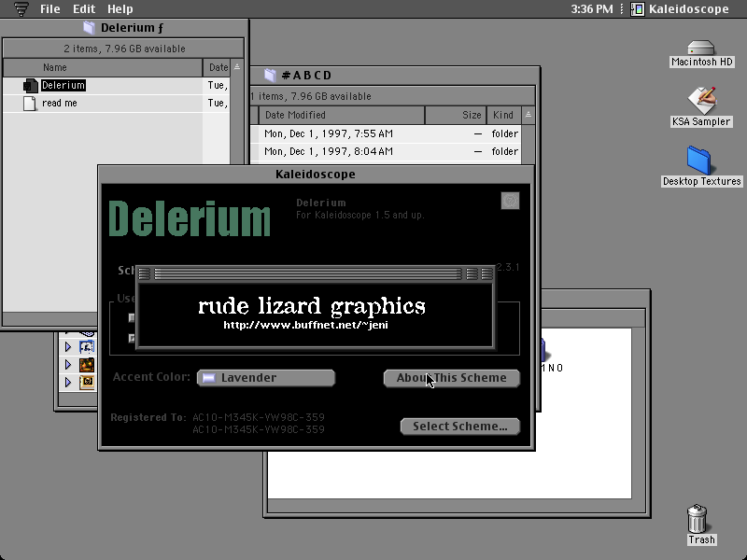The width and height of the screenshot is (747, 560).
Task: Click the Select Scheme... button
Action: point(460,427)
